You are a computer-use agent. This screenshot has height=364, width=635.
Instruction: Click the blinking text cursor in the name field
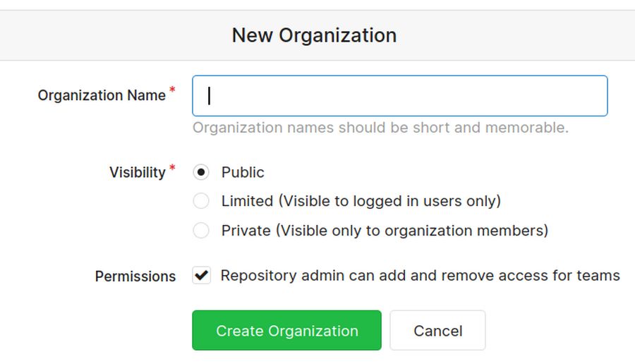click(209, 96)
